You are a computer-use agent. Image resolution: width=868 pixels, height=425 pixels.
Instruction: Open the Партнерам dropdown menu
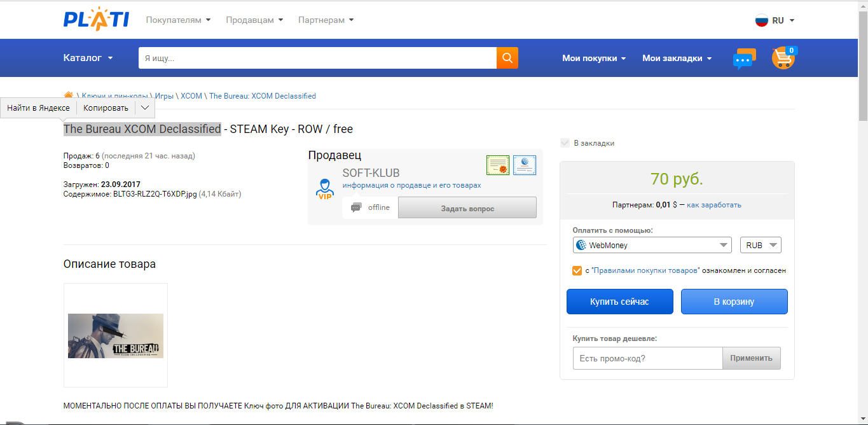click(x=326, y=20)
